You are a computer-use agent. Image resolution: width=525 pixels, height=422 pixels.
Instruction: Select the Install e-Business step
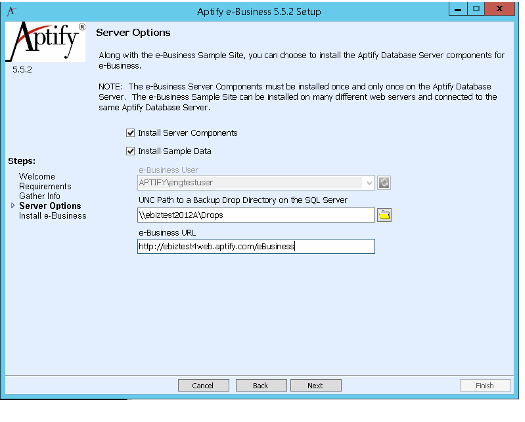coord(53,216)
